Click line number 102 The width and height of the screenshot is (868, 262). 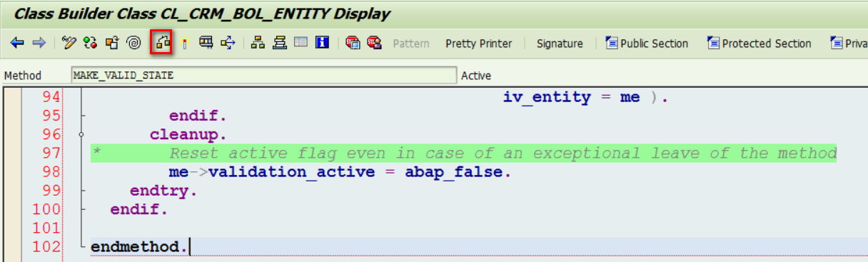coord(46,247)
